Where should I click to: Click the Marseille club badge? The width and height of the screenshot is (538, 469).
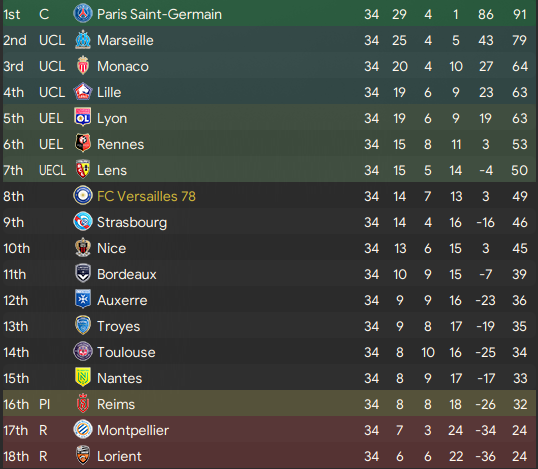[83, 40]
